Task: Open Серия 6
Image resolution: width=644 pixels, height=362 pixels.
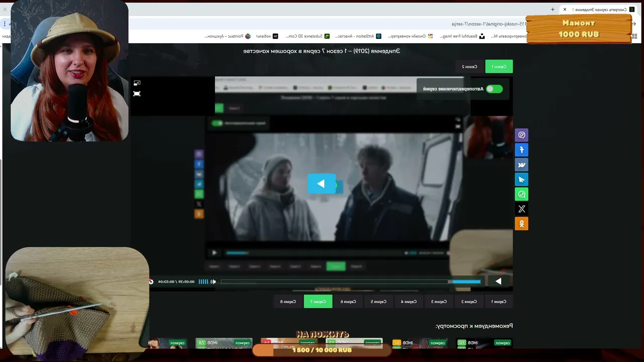Action: pyautogui.click(x=348, y=302)
